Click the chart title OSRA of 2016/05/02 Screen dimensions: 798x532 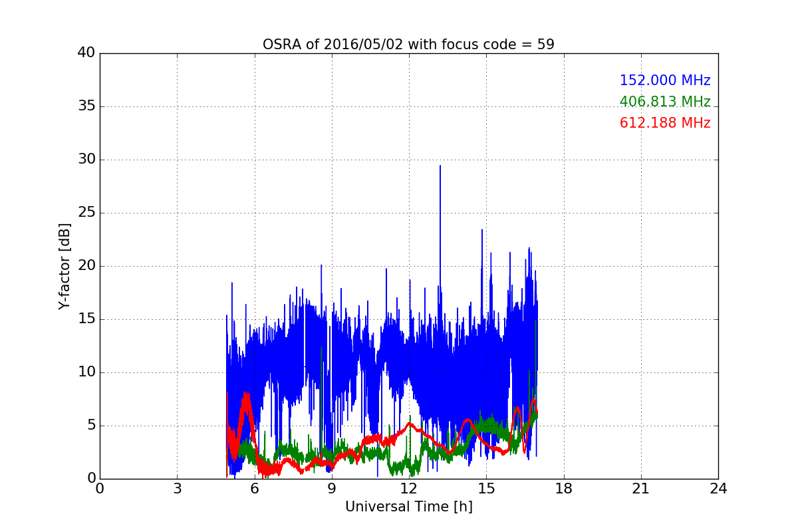(408, 45)
